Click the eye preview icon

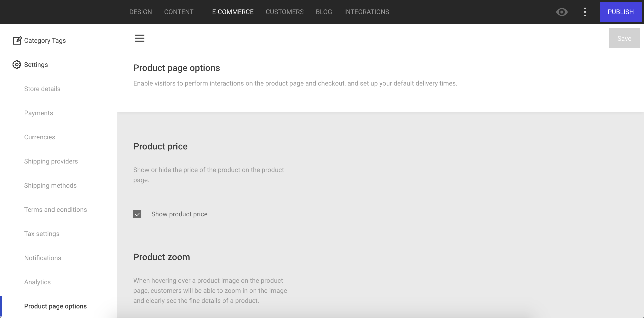[561, 12]
